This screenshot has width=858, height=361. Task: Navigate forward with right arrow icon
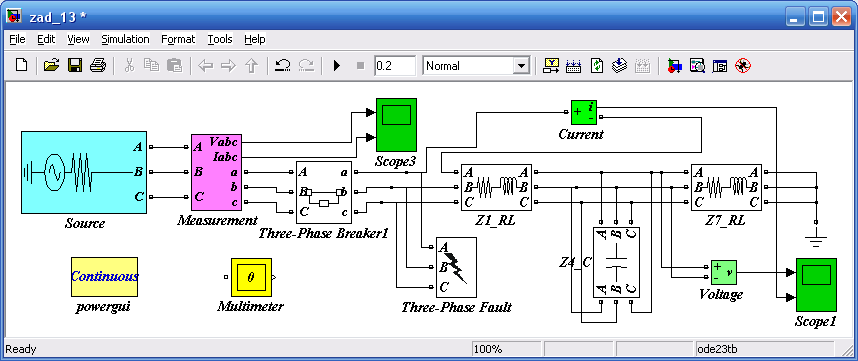(x=228, y=66)
